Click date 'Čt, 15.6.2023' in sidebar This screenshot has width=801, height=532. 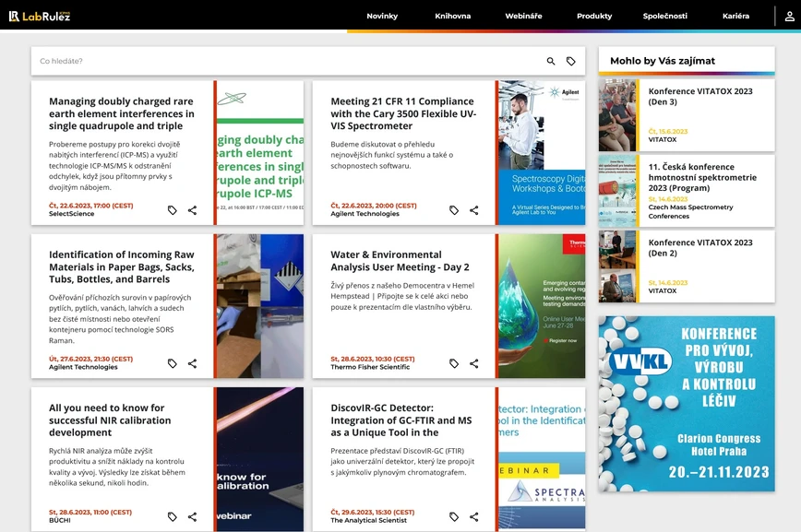[x=668, y=131]
